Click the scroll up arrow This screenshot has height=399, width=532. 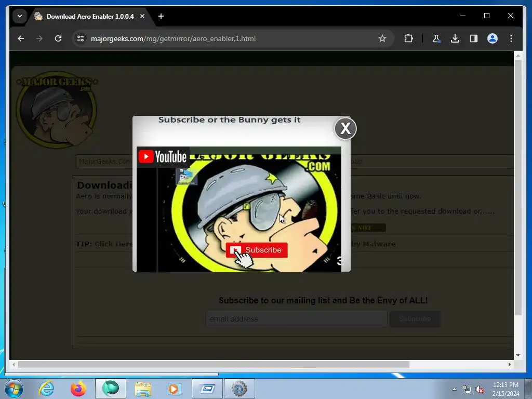pos(518,55)
